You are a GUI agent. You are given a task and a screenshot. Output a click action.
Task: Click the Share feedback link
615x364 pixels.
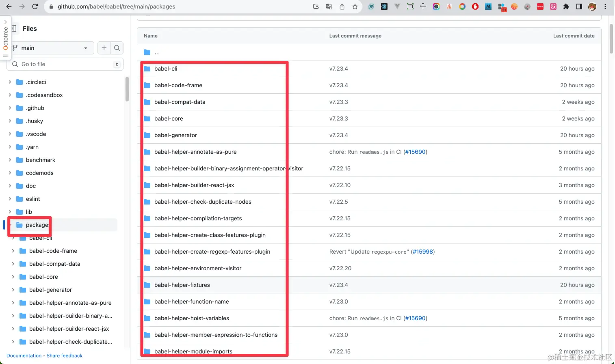click(x=65, y=355)
